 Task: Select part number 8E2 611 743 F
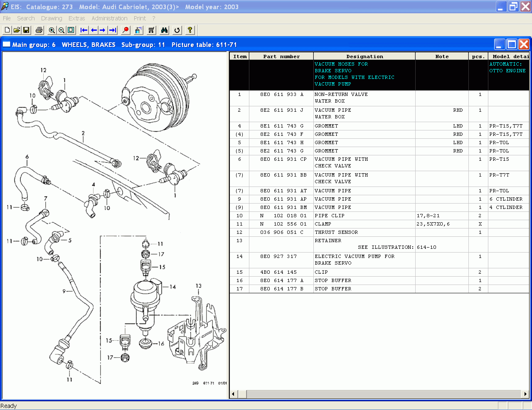coord(282,134)
